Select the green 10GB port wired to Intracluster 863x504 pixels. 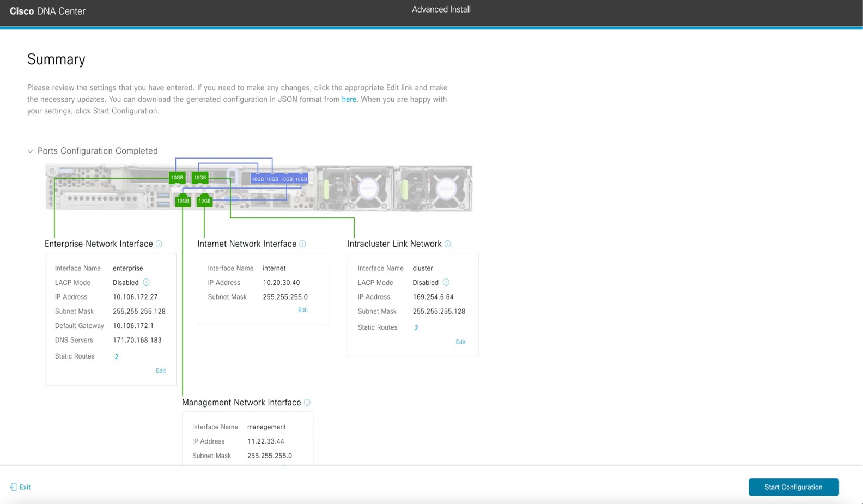pos(200,178)
